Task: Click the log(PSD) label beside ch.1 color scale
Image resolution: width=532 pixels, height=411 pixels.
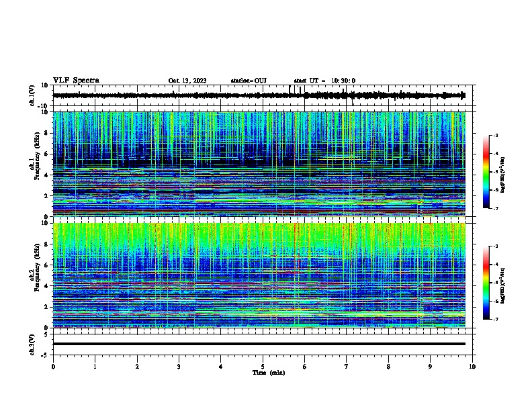Action: (502, 175)
